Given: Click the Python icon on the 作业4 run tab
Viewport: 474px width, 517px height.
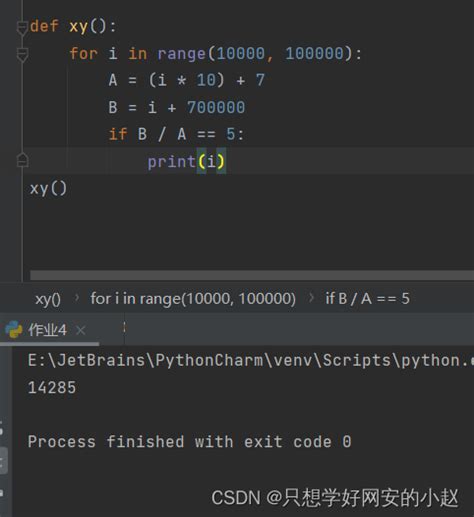Looking at the screenshot, I should [x=14, y=330].
